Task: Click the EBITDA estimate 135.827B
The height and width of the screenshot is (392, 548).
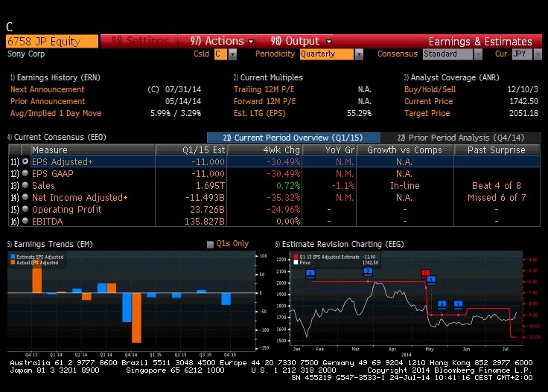Action: (x=205, y=221)
